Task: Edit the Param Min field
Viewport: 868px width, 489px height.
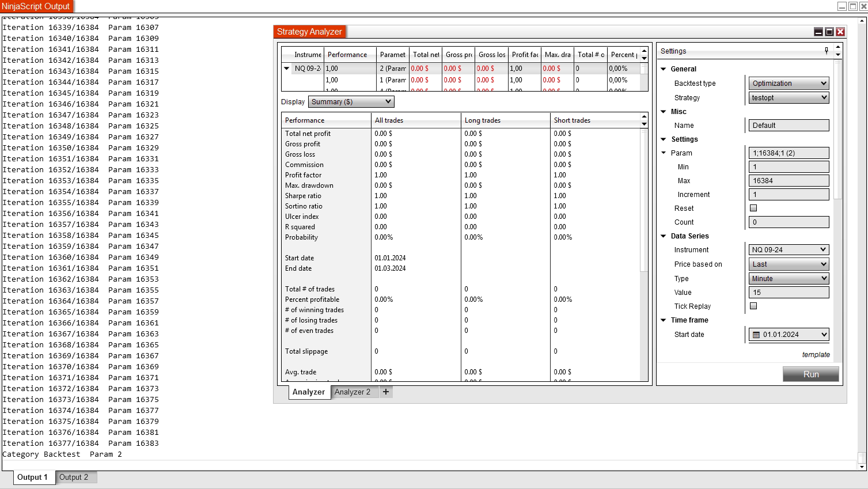Action: [x=789, y=167]
